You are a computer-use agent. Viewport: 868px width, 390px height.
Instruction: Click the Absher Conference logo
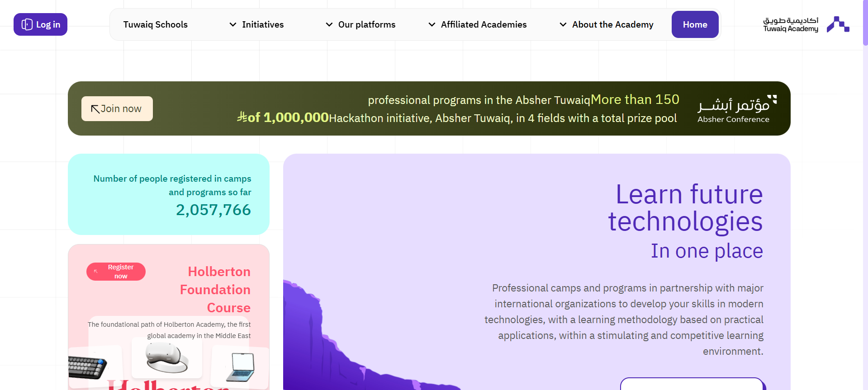click(737, 108)
